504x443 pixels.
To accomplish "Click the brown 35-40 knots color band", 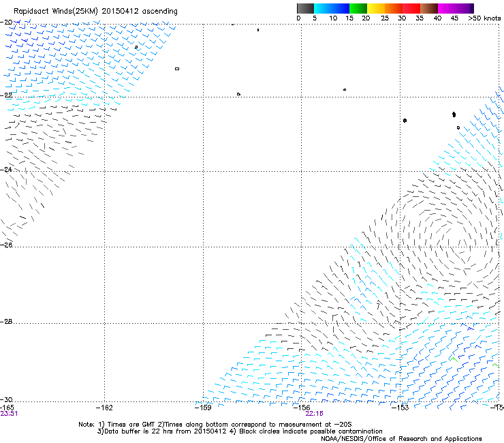I will (429, 8).
